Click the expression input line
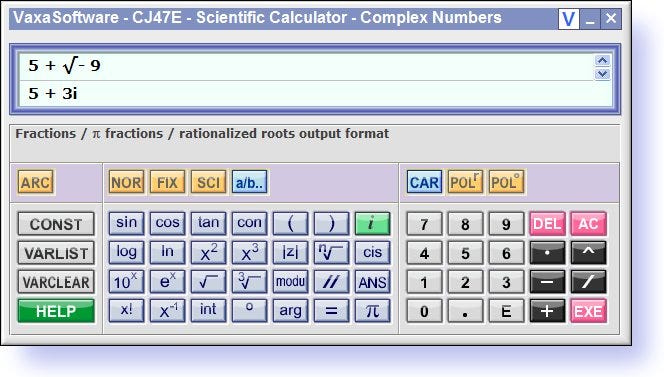The image size is (664, 377). click(307, 67)
